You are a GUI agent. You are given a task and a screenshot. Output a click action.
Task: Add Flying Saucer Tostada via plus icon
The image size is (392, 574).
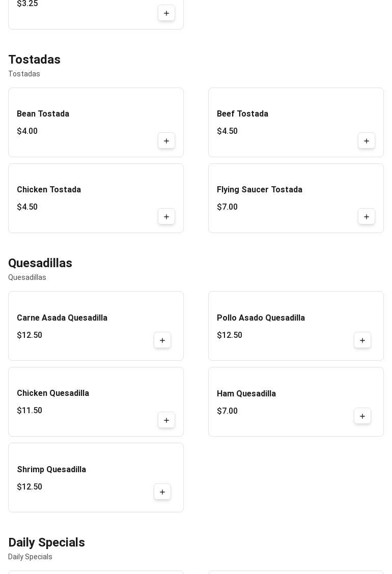coord(367,217)
